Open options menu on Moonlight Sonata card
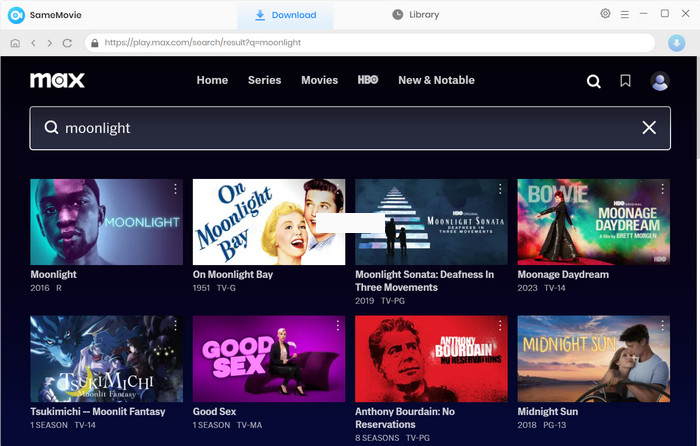Image resolution: width=700 pixels, height=446 pixels. pos(500,189)
